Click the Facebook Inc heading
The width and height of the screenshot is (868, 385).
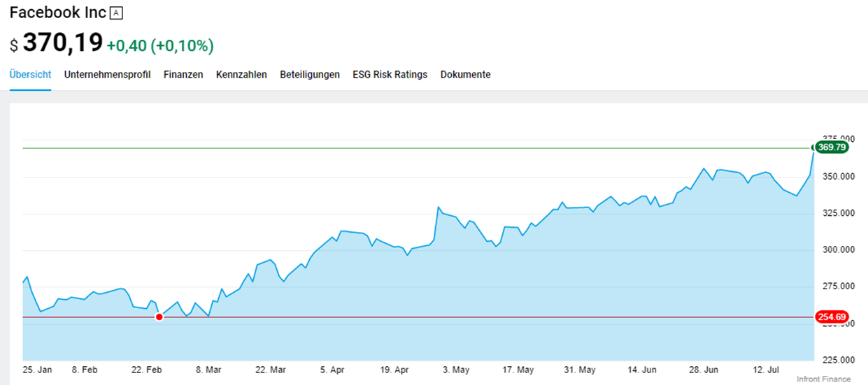point(57,13)
